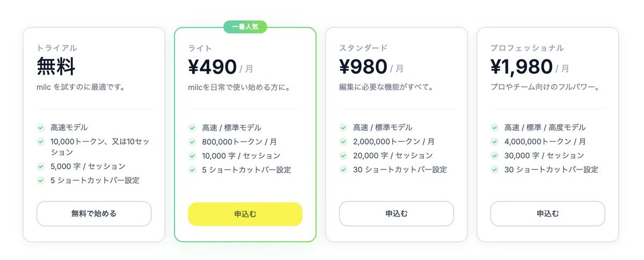Click 申込む under the プロフェッショナル plan
This screenshot has width=644, height=260.
click(x=547, y=213)
